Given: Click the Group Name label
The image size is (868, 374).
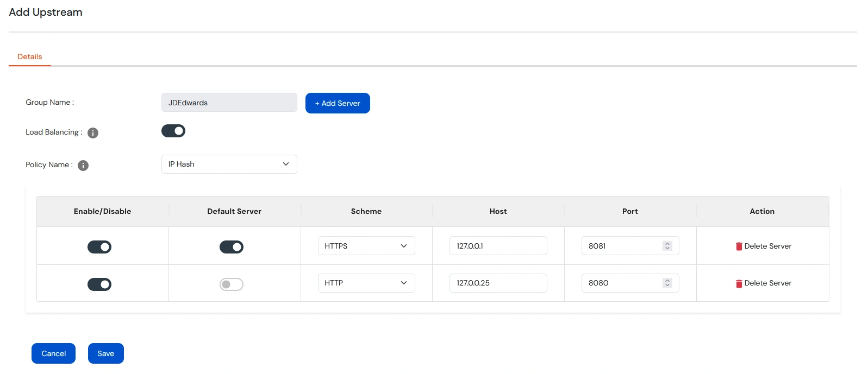Looking at the screenshot, I should pos(49,102).
